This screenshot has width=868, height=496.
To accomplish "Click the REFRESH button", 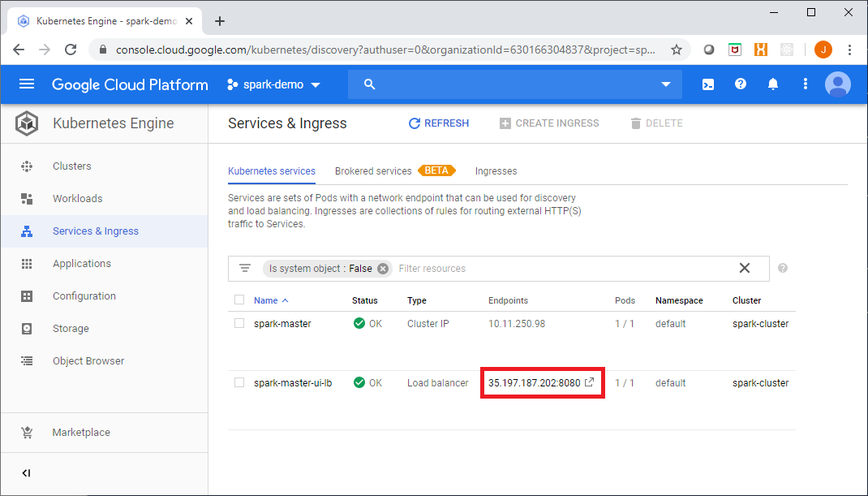I will coord(438,123).
